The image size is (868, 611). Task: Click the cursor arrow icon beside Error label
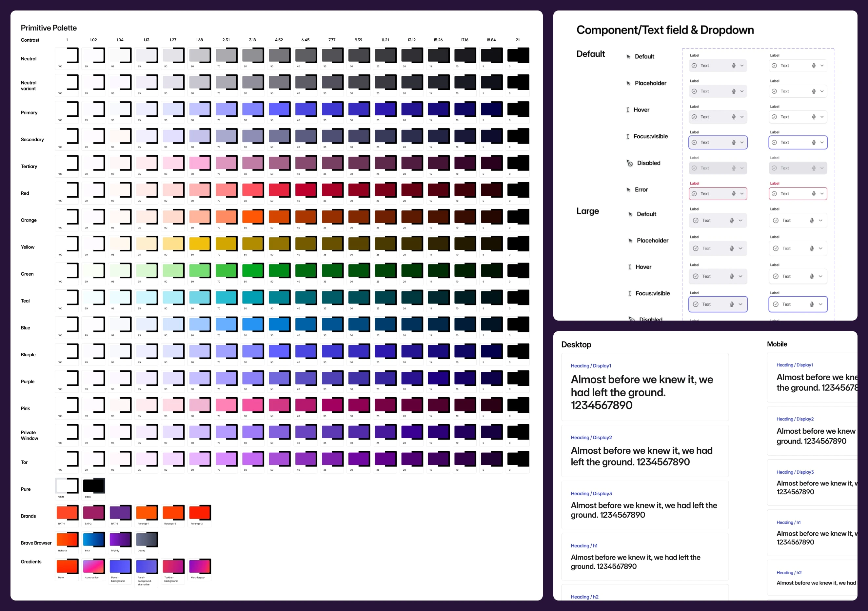coord(628,190)
